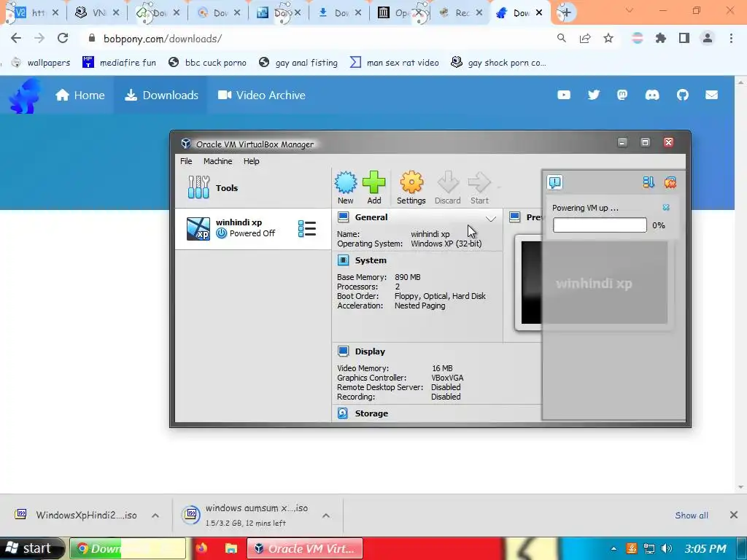Open the winhindi xp machine menu list icon

(x=307, y=228)
